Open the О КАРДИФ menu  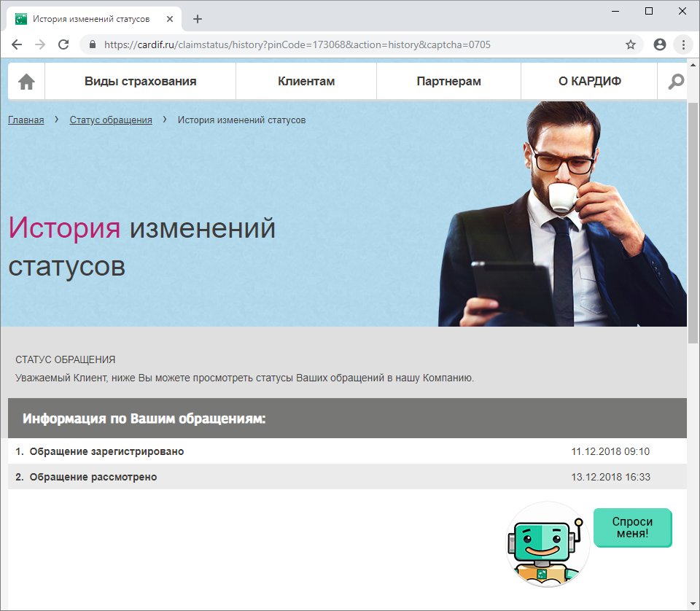pos(589,81)
